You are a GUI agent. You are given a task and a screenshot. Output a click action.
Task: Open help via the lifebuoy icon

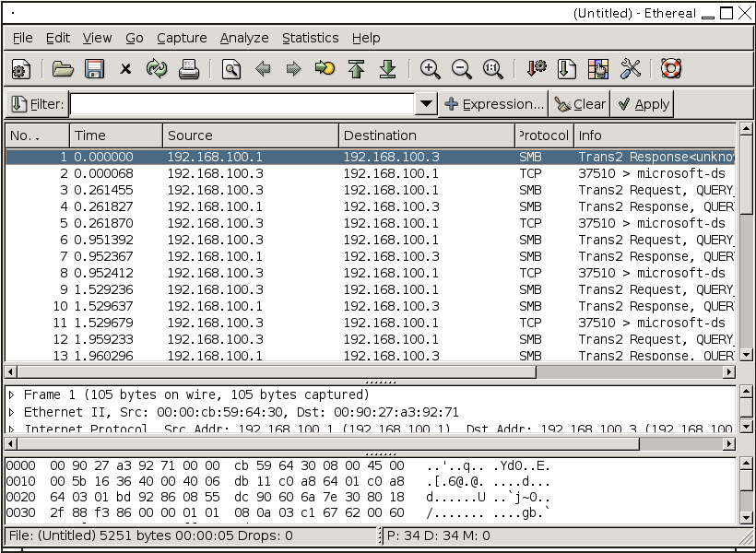pyautogui.click(x=670, y=69)
